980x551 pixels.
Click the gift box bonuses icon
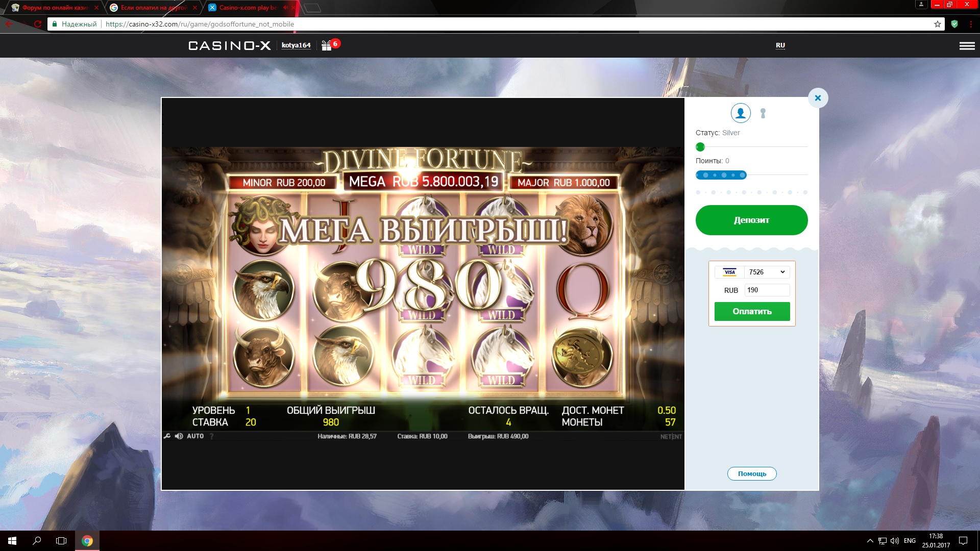(x=327, y=46)
